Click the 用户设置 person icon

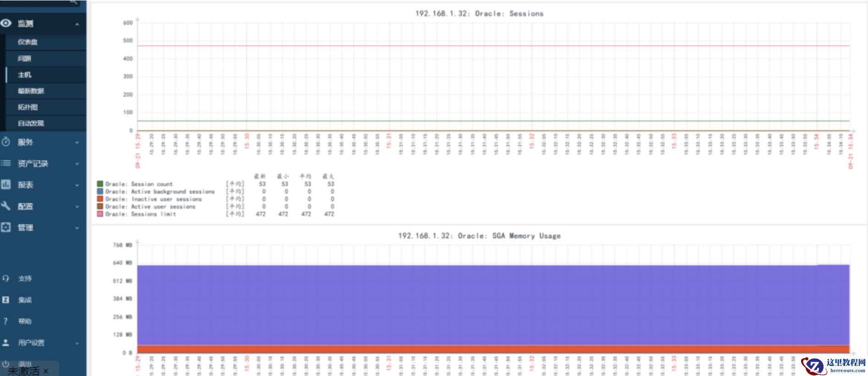pos(6,342)
